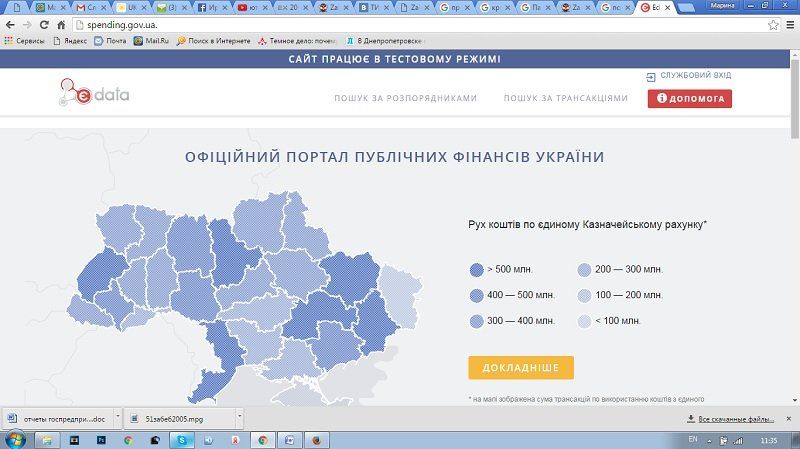Viewport: 800px width, 449px height.
Task: Click the Службовий вхід login icon
Action: [x=651, y=76]
